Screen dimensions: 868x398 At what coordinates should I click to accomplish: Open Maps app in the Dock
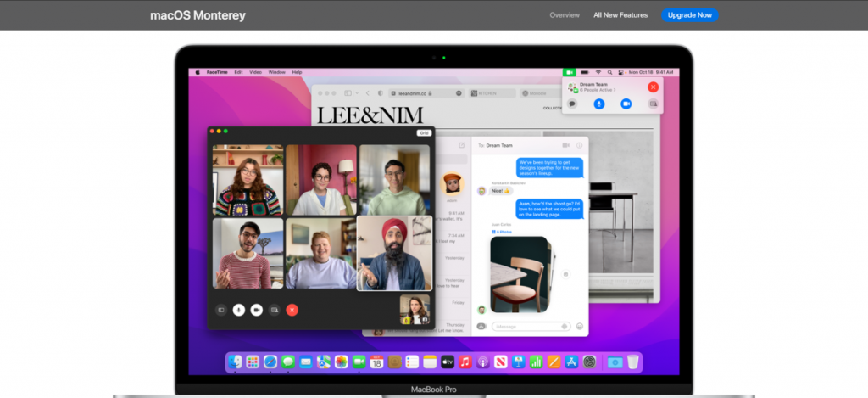click(x=323, y=362)
